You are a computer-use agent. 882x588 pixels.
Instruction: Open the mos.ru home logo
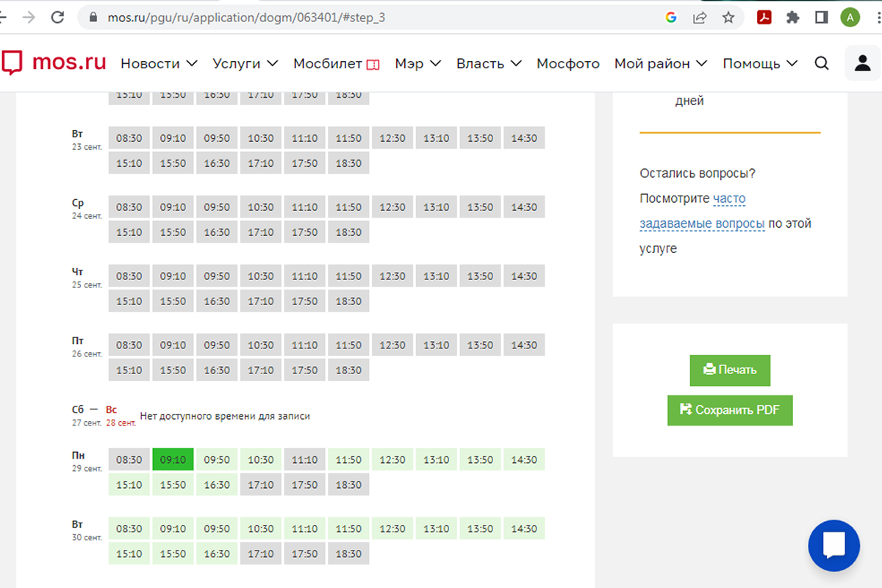tap(54, 63)
